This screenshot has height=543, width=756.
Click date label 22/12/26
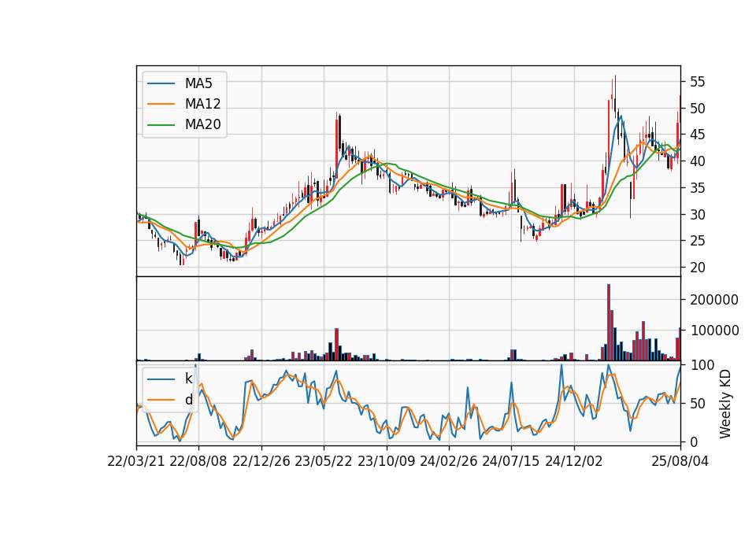261,461
